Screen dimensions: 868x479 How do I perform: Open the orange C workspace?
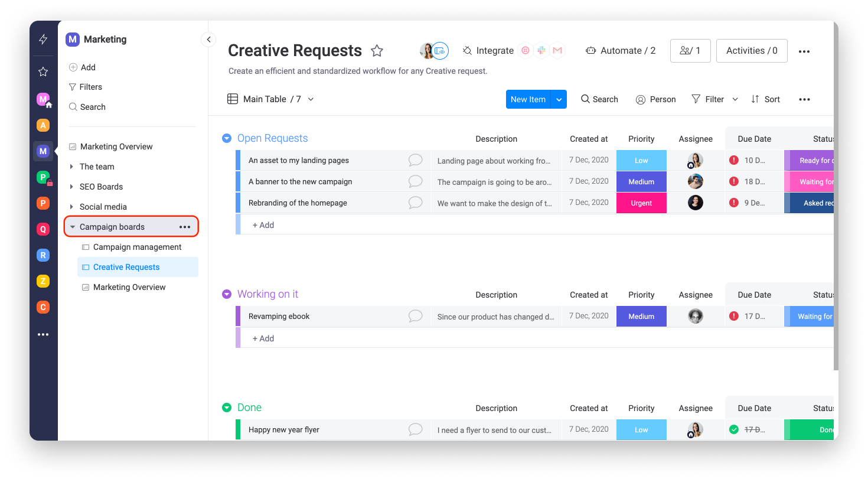pyautogui.click(x=43, y=307)
